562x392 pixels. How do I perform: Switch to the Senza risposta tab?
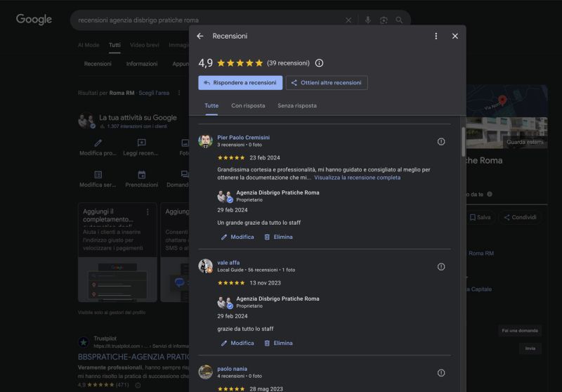(x=296, y=105)
